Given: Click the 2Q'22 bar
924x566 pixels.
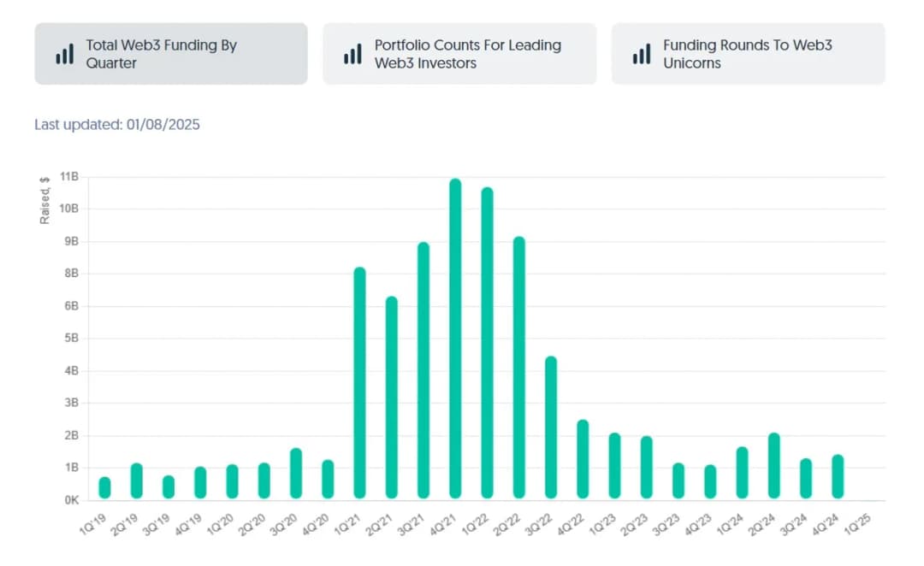Looking at the screenshot, I should [x=518, y=368].
